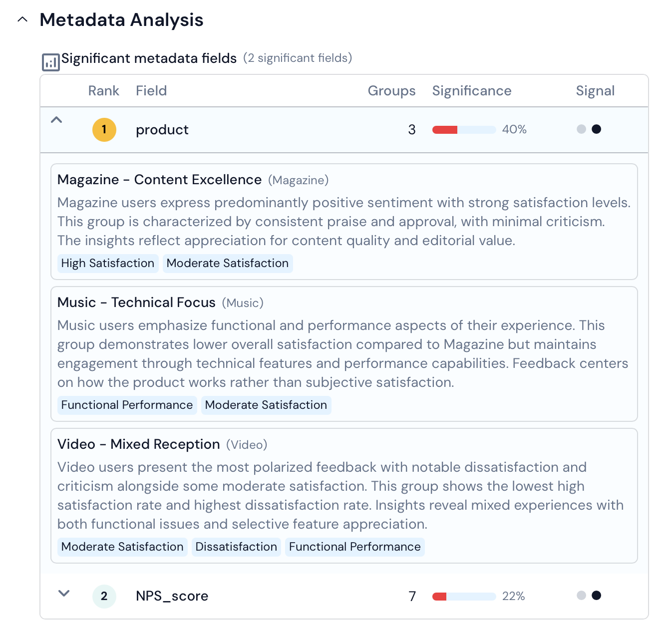Screen dimensions: 672x633
Task: Click the rank 1 yellow badge
Action: coord(104,130)
